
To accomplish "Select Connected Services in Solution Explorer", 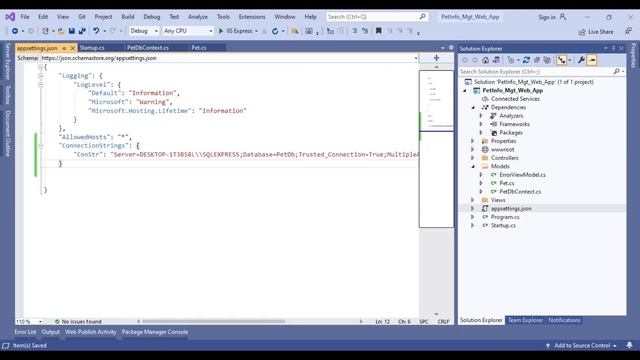I will [x=515, y=99].
